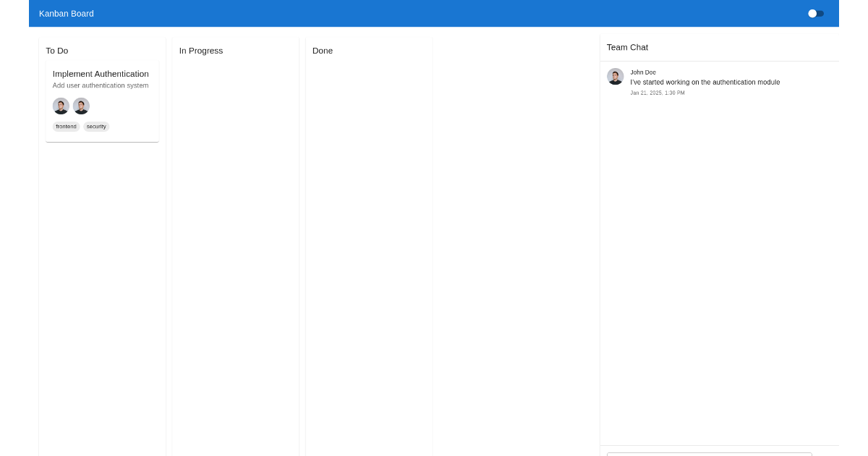The height and width of the screenshot is (456, 868).
Task: Click the first assignee avatar on the authentication card
Action: click(61, 106)
